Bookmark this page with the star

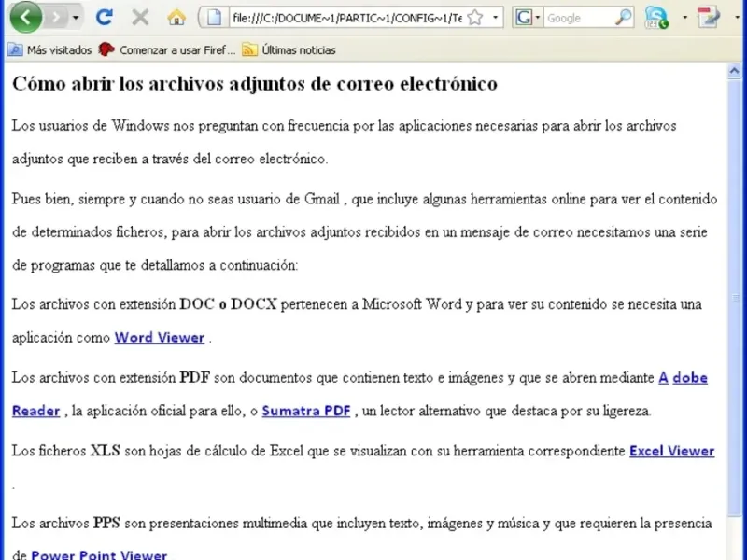coord(475,18)
